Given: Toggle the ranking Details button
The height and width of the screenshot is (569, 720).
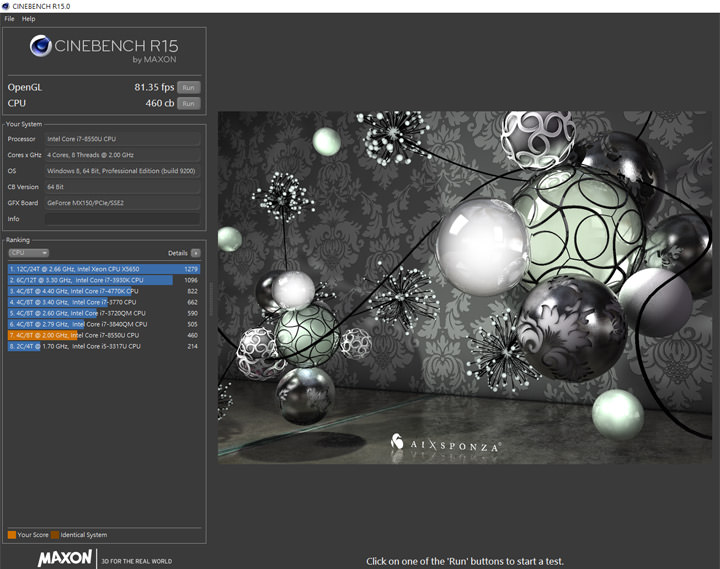Looking at the screenshot, I should click(x=195, y=253).
